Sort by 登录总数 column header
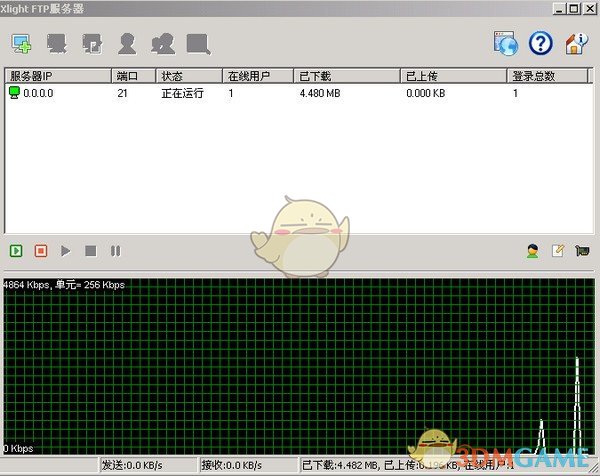 click(x=548, y=76)
